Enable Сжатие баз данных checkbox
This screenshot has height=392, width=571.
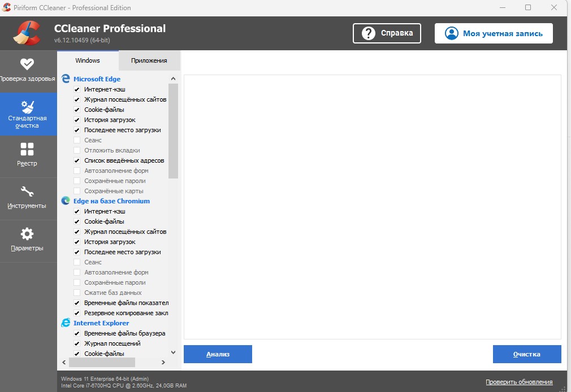[77, 293]
